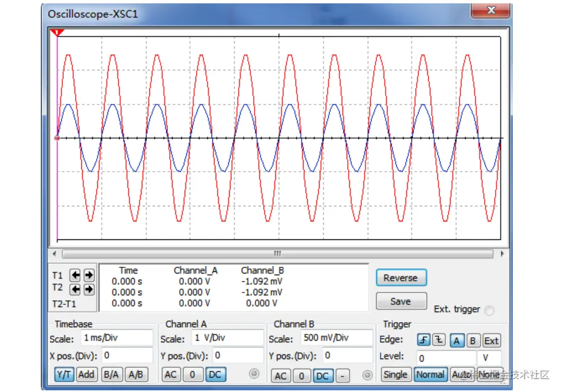Click the trigger Level unit V field
The width and height of the screenshot is (561, 392).
tap(489, 358)
